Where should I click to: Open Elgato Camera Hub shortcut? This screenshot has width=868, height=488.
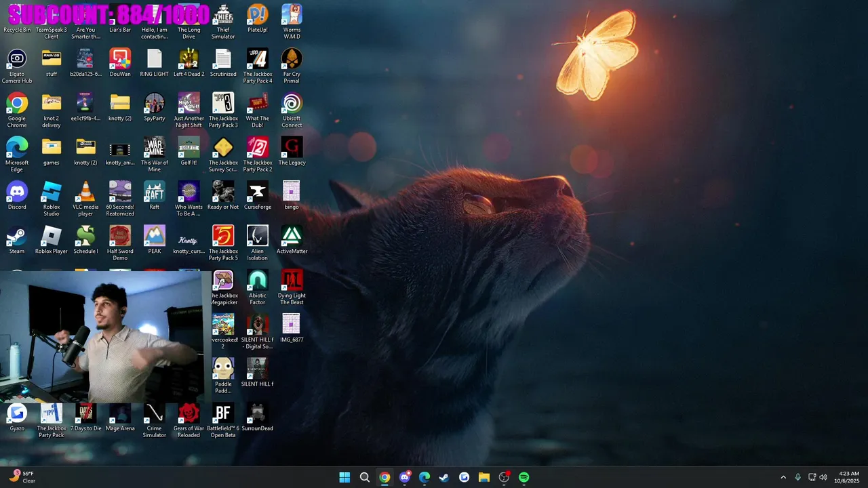pyautogui.click(x=17, y=66)
